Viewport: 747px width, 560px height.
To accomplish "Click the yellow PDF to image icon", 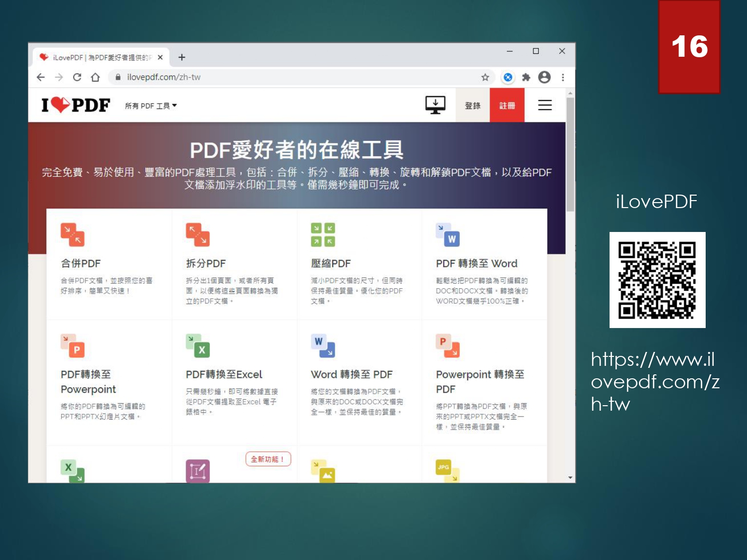I will (323, 471).
